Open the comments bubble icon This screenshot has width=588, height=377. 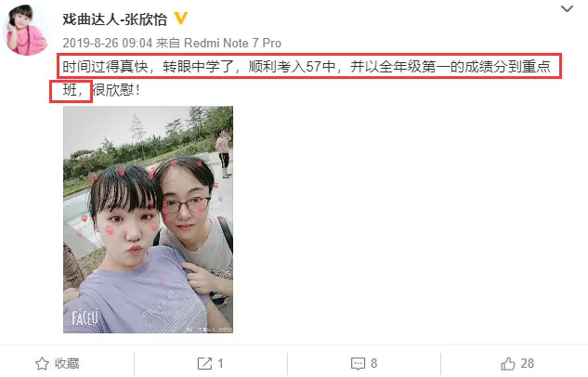(358, 363)
